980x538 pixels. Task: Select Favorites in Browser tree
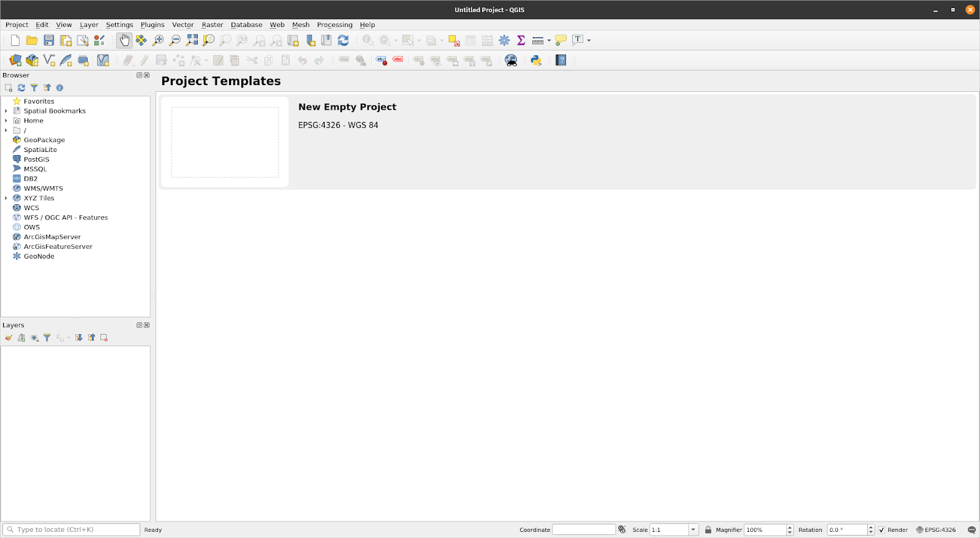tap(39, 102)
